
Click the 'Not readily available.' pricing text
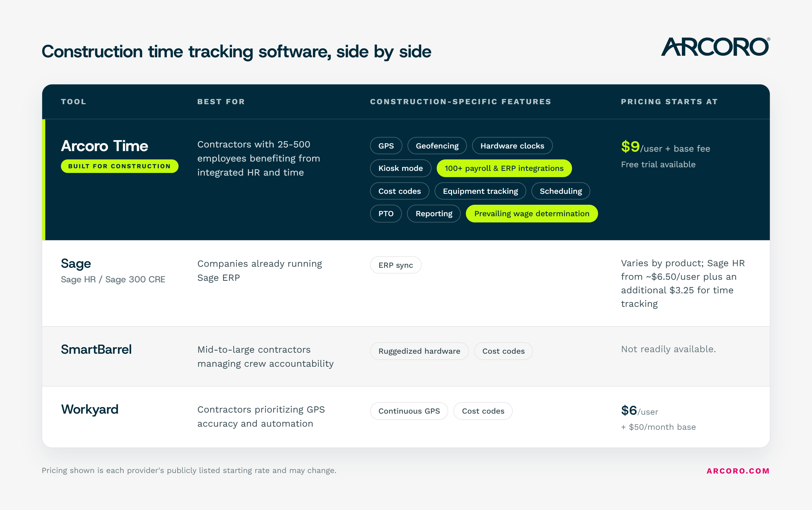click(x=668, y=349)
